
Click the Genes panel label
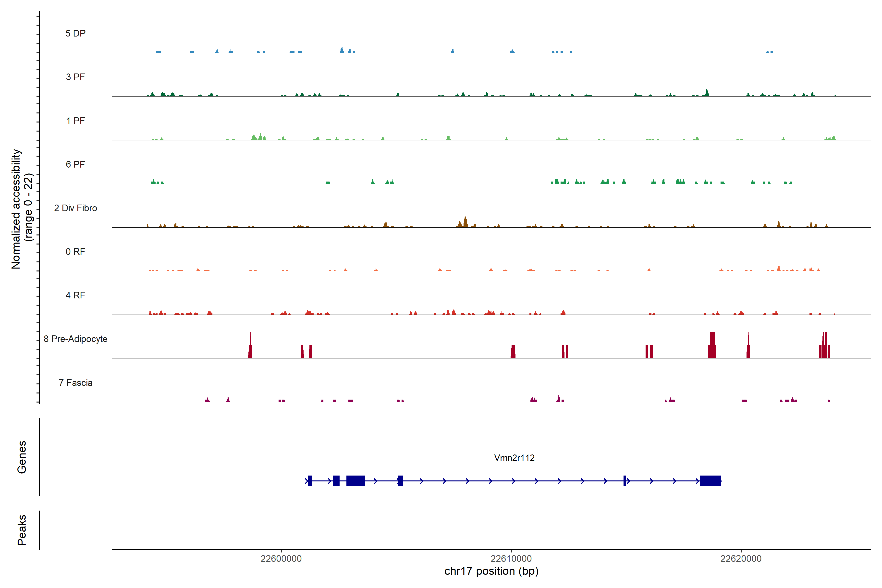tap(22, 457)
